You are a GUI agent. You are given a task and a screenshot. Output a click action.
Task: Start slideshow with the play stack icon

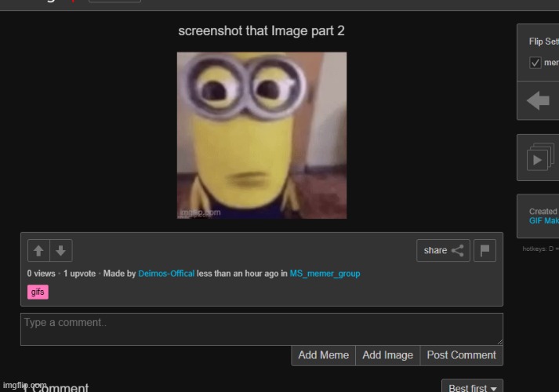click(540, 157)
